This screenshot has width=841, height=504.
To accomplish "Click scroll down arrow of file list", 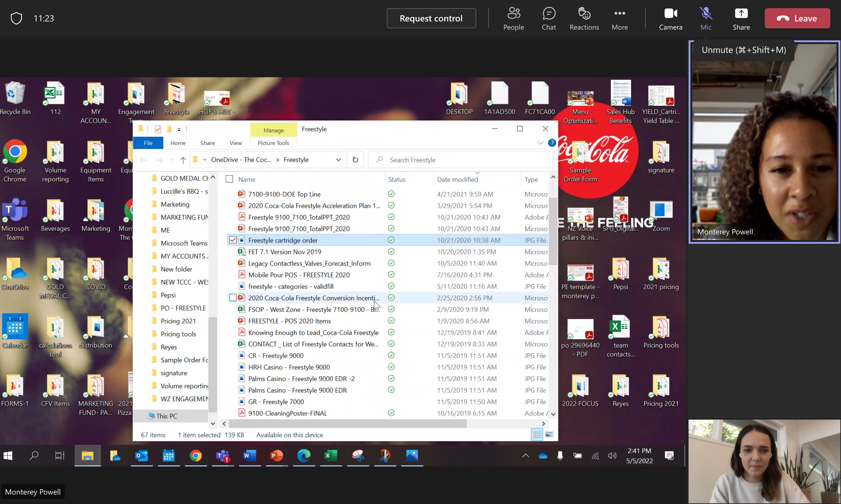I will tap(553, 414).
